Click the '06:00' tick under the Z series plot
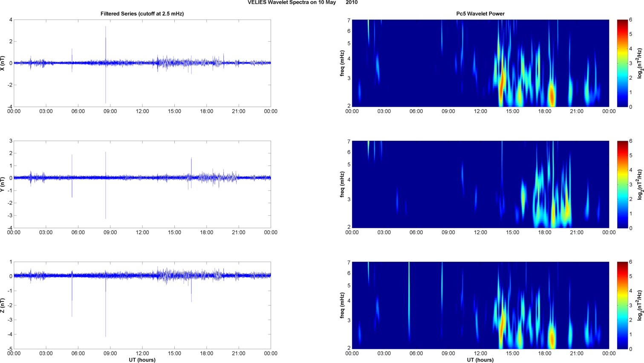Screen dimensions: 644x363 [x=78, y=354]
